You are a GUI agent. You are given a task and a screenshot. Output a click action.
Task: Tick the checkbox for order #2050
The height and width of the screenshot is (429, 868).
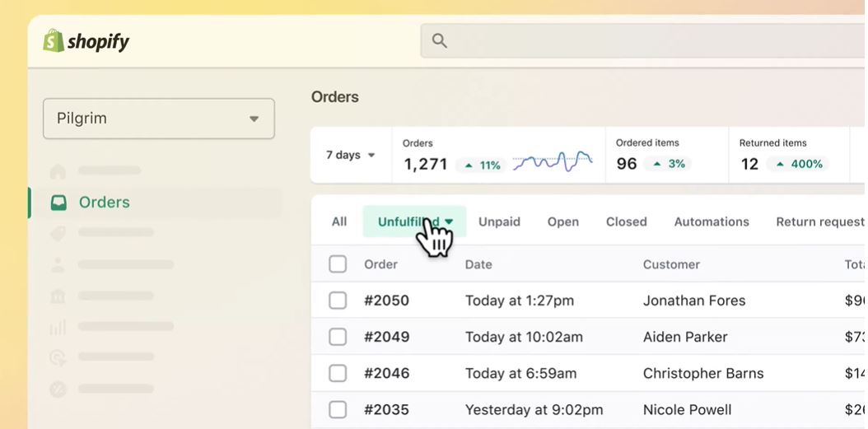[x=338, y=301]
